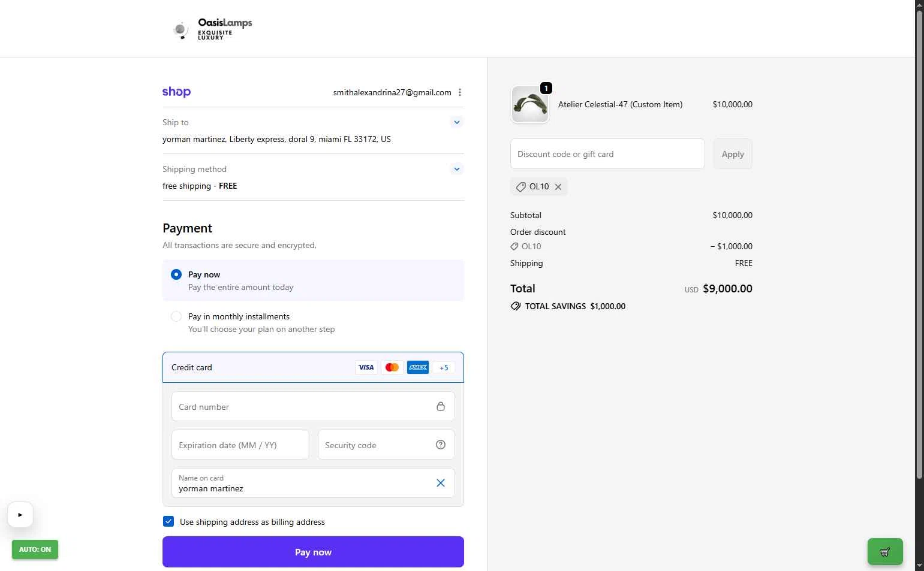Click the $9,000.00 total amount

[727, 289]
